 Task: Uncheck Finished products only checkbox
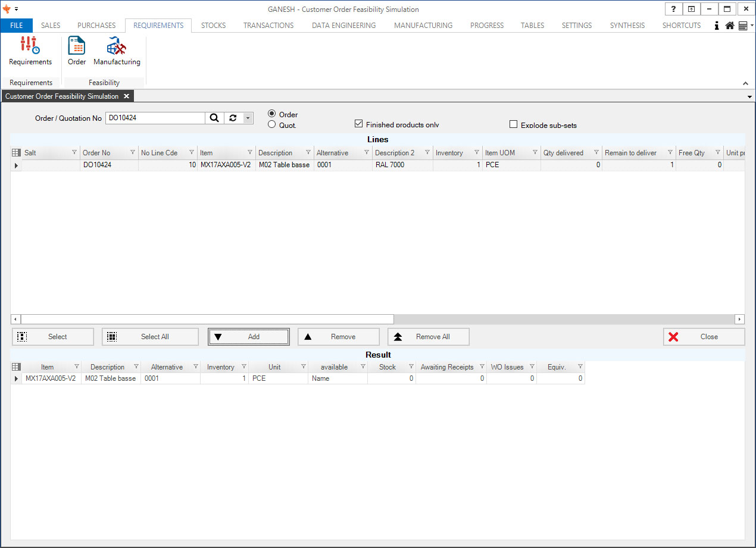click(358, 124)
